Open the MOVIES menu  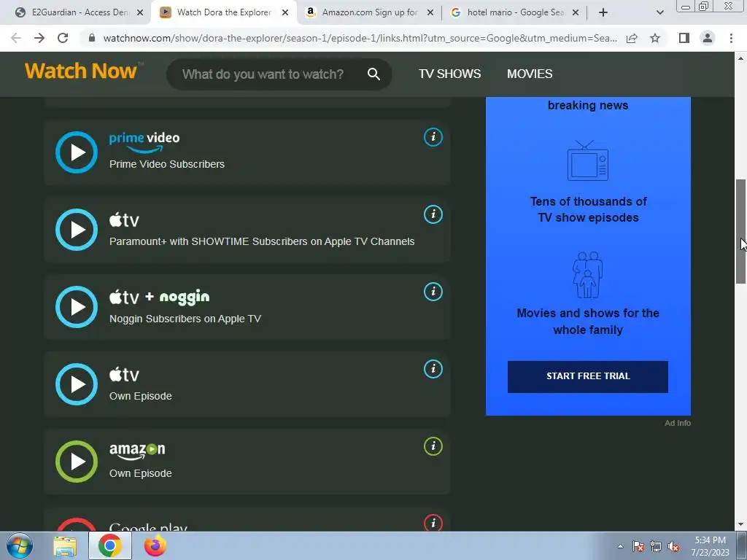(530, 74)
